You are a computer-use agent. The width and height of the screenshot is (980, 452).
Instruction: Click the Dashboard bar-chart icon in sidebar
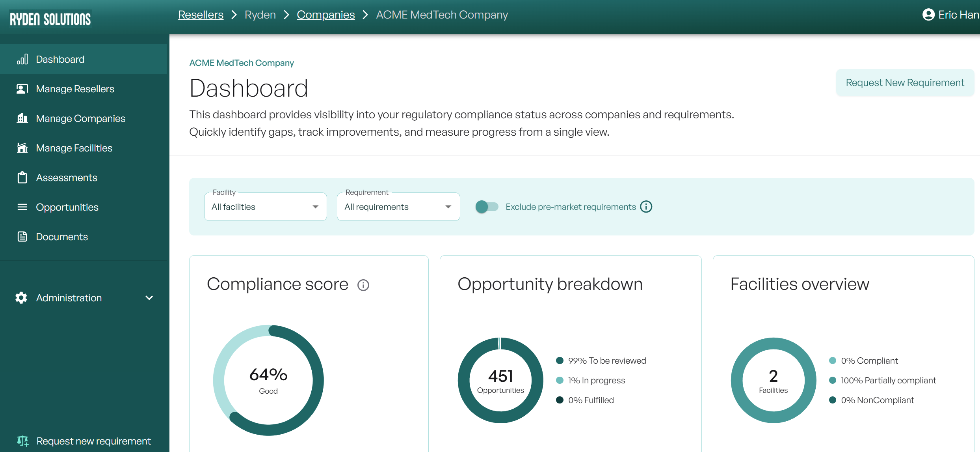point(22,59)
